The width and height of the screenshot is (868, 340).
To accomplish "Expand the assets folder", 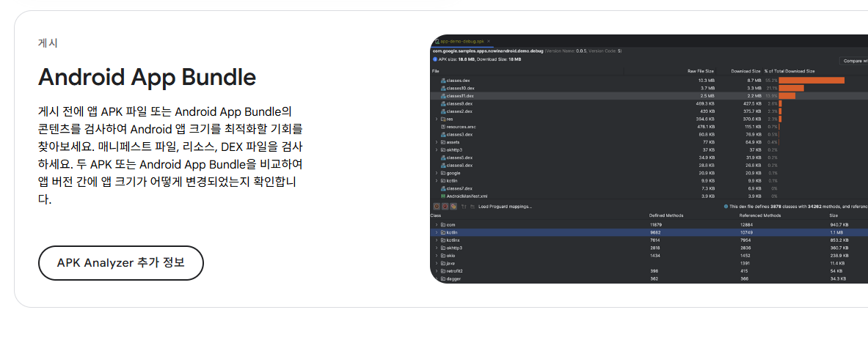I will pos(437,143).
